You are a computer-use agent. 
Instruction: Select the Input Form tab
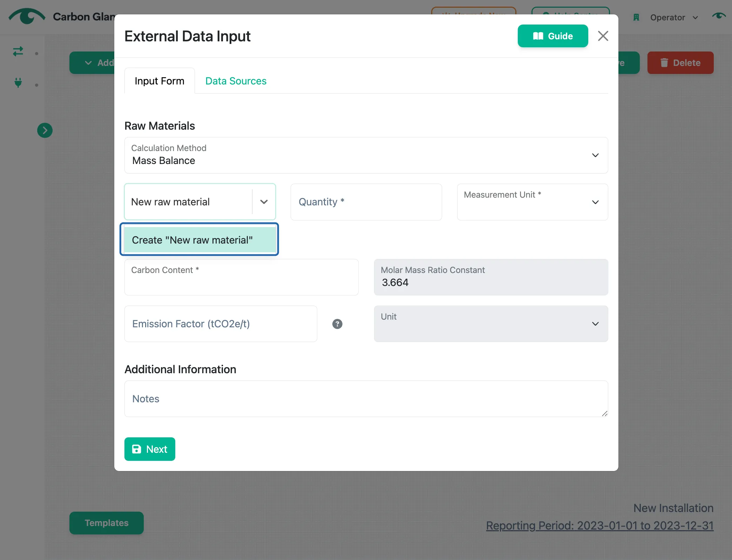[160, 81]
